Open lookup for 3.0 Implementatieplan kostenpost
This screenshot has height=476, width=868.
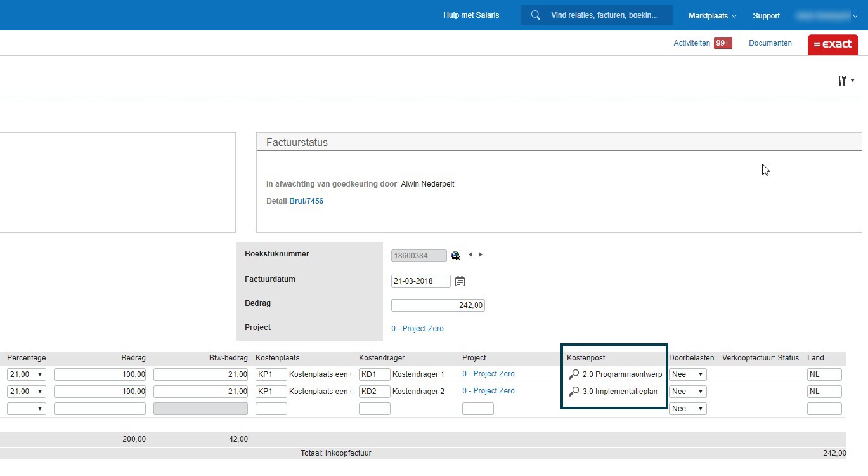pyautogui.click(x=574, y=392)
